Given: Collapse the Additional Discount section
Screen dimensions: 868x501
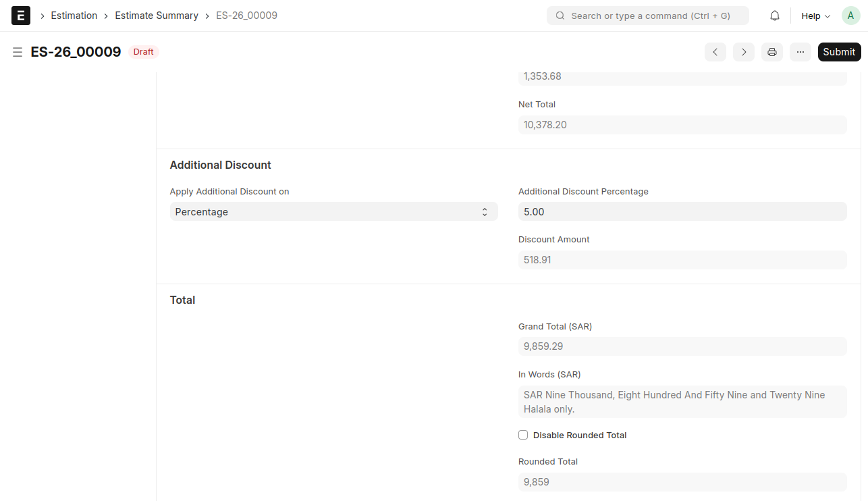Looking at the screenshot, I should coord(221,165).
